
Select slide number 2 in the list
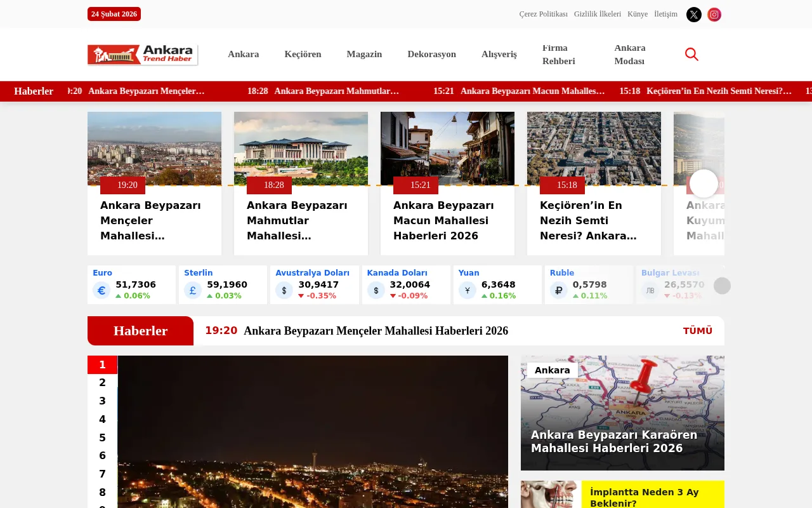tap(102, 383)
